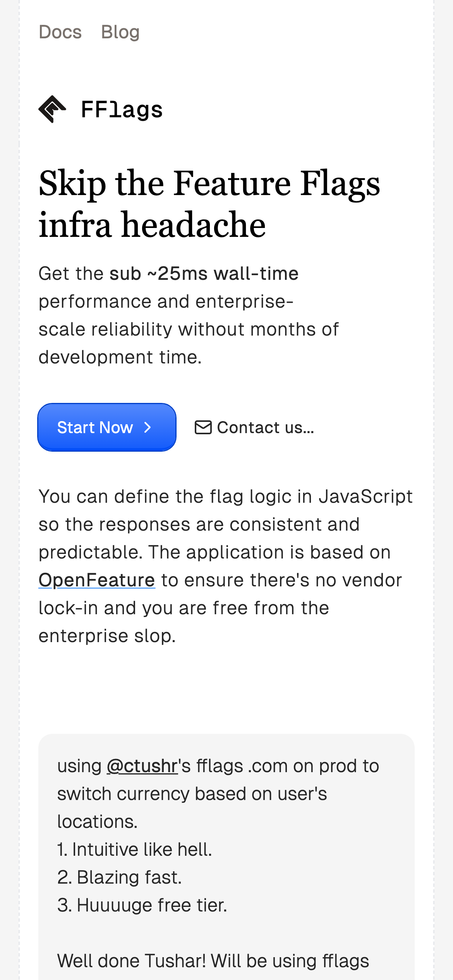This screenshot has width=453, height=980.
Task: Go to the Blog section
Action: pyautogui.click(x=120, y=32)
